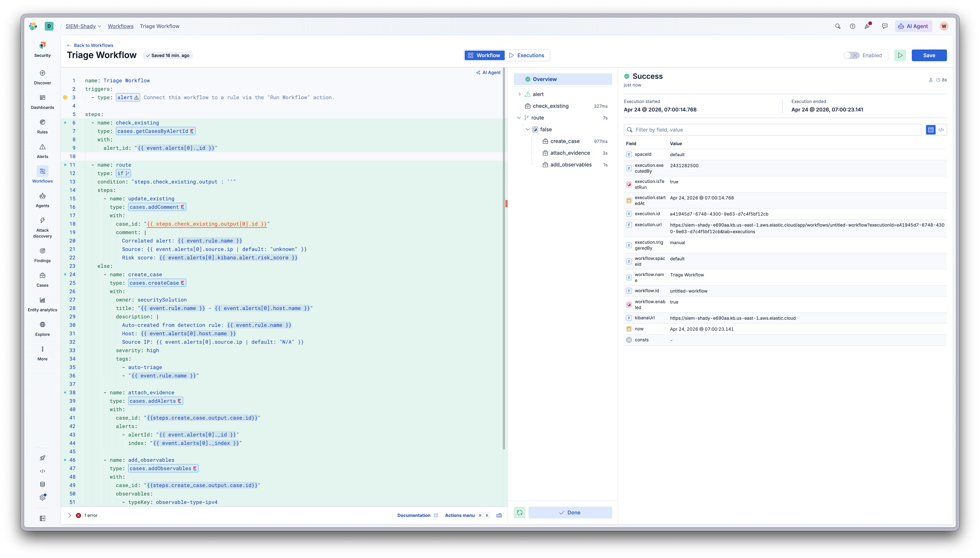Go to Dashboards in the sidebar
Viewport: 980px width, 558px height.
[42, 102]
